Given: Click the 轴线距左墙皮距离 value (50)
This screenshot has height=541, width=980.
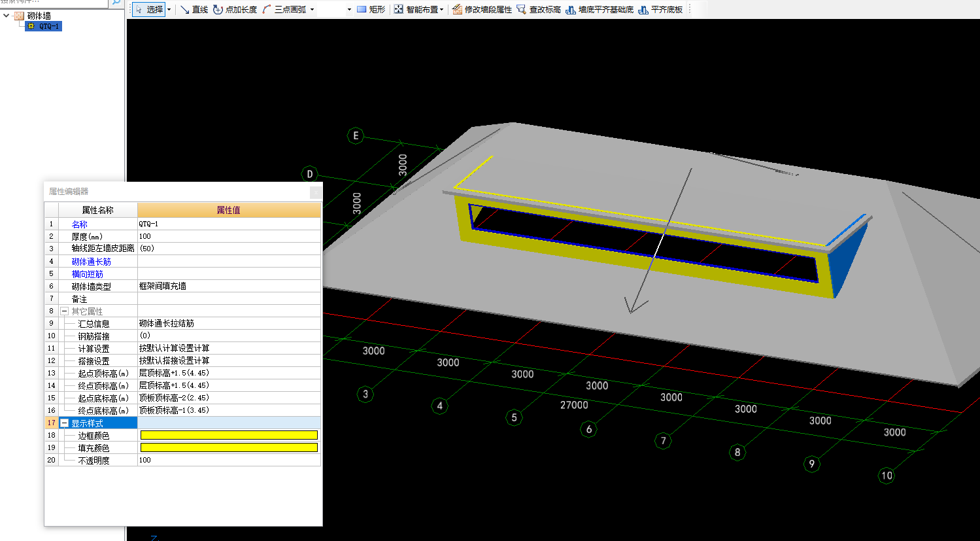Looking at the screenshot, I should coord(229,249).
